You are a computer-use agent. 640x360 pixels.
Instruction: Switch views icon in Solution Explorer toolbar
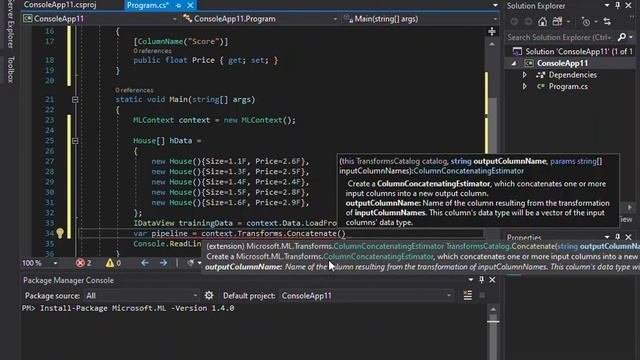[557, 22]
